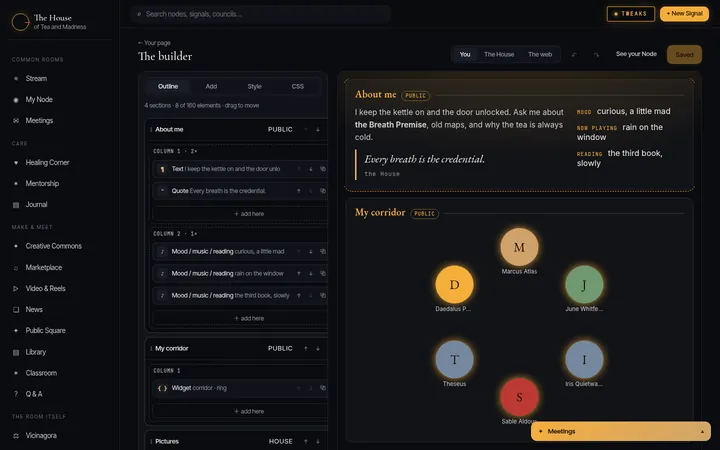Click the TWEAKS button
The height and width of the screenshot is (450, 720).
pos(631,14)
